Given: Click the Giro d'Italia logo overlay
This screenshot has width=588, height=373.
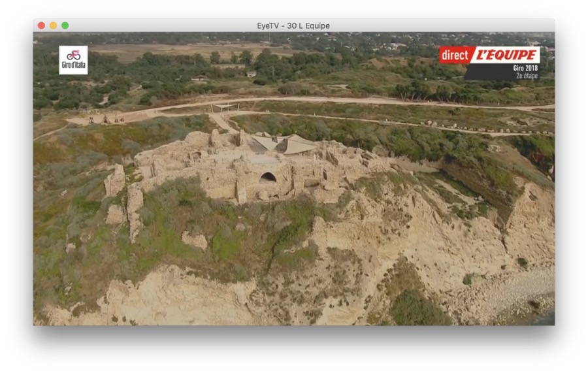Looking at the screenshot, I should [x=73, y=60].
